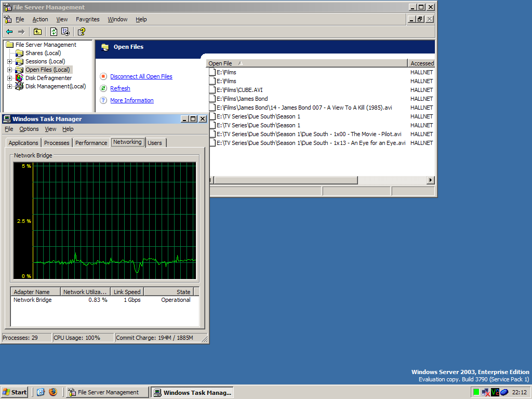Switch to the Performance tab
532x399 pixels.
91,143
